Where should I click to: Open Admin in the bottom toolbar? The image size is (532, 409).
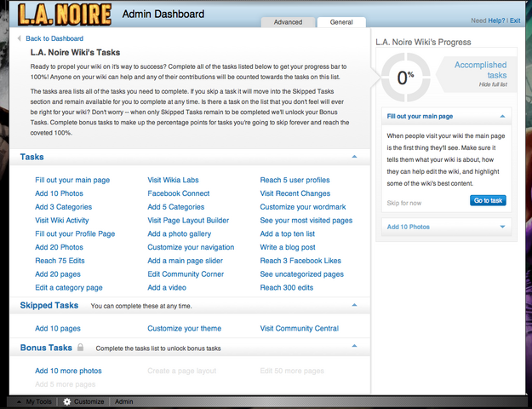[x=123, y=401]
